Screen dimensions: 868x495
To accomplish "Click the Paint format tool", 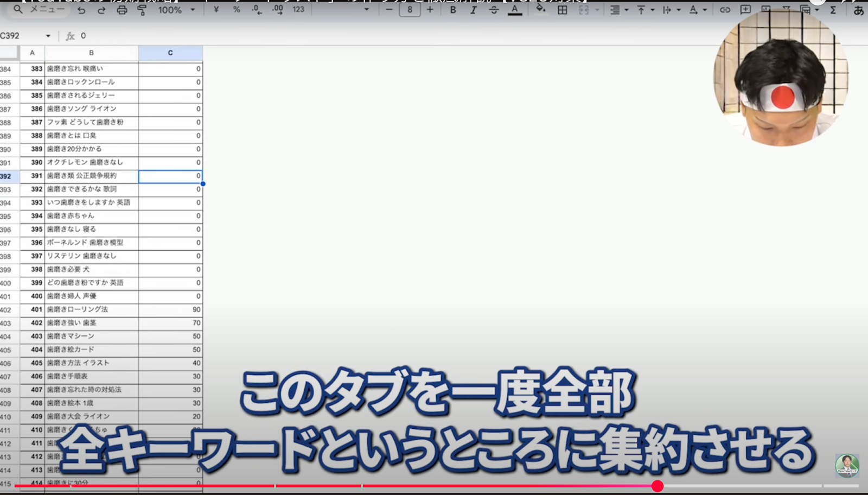I will coord(142,9).
